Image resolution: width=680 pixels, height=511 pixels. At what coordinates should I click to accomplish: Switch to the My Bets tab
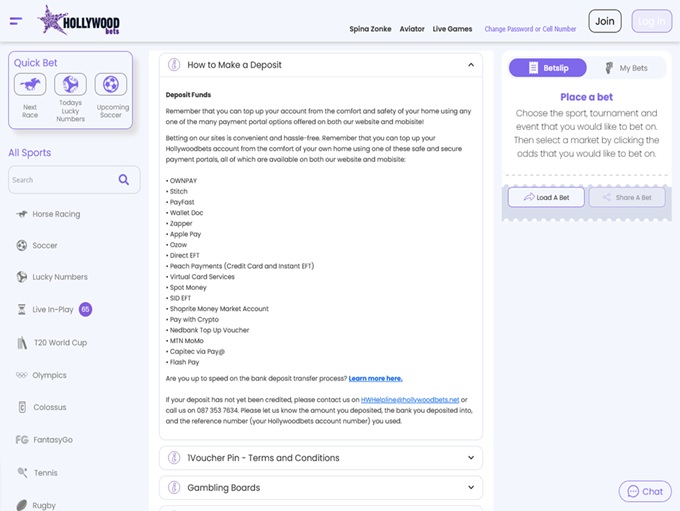tap(626, 68)
